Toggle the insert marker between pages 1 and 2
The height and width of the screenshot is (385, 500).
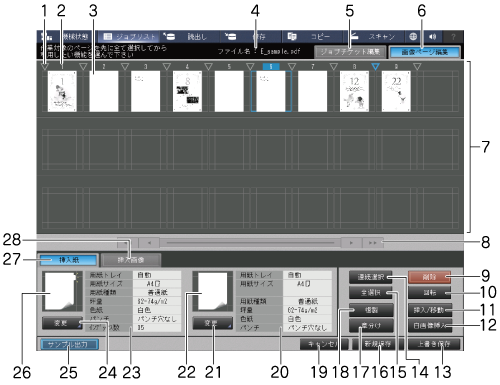coord(83,67)
